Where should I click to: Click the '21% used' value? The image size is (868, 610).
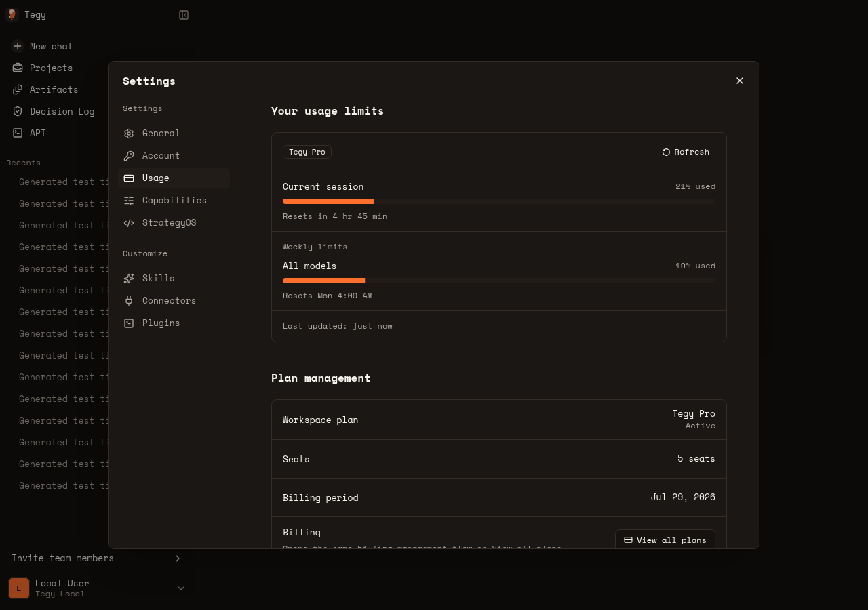click(695, 186)
